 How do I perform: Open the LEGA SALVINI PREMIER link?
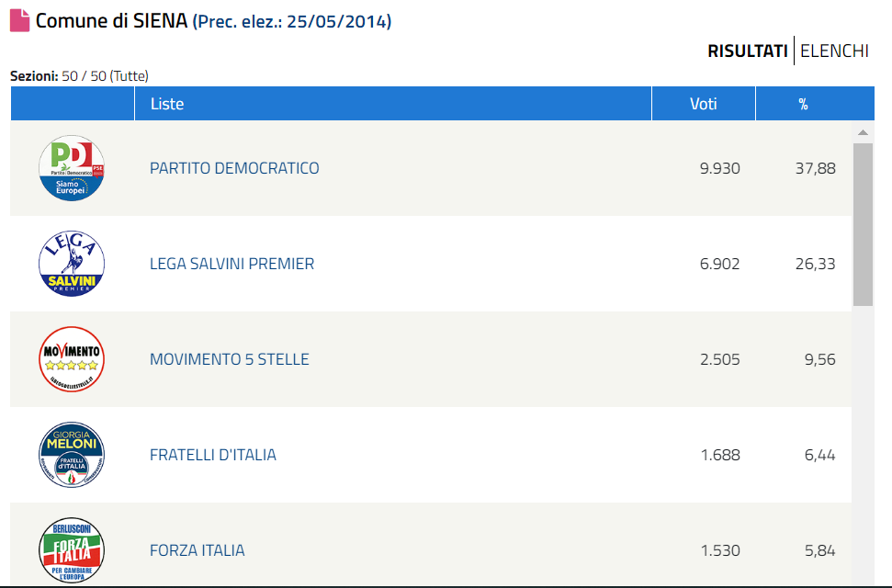point(231,265)
